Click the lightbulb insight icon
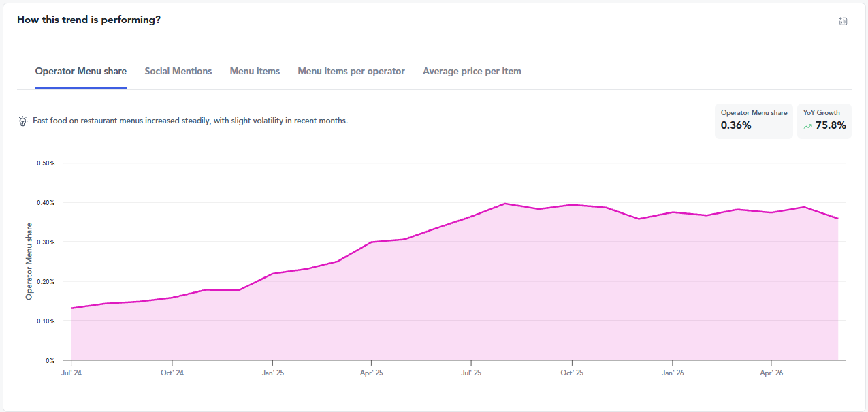 [22, 121]
